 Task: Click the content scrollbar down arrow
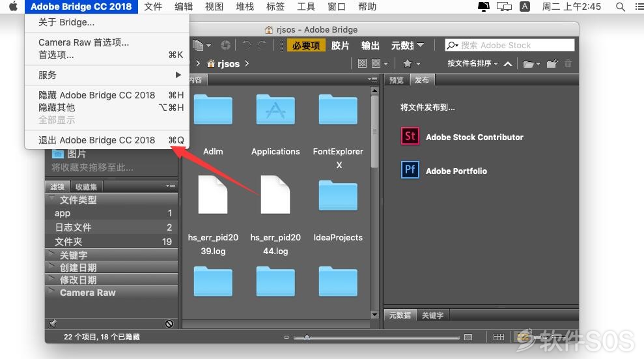click(374, 315)
